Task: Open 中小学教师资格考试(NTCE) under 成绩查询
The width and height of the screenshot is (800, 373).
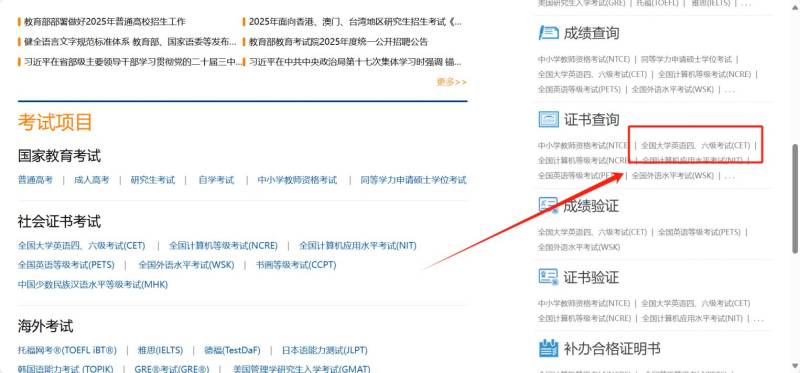Action: (584, 60)
